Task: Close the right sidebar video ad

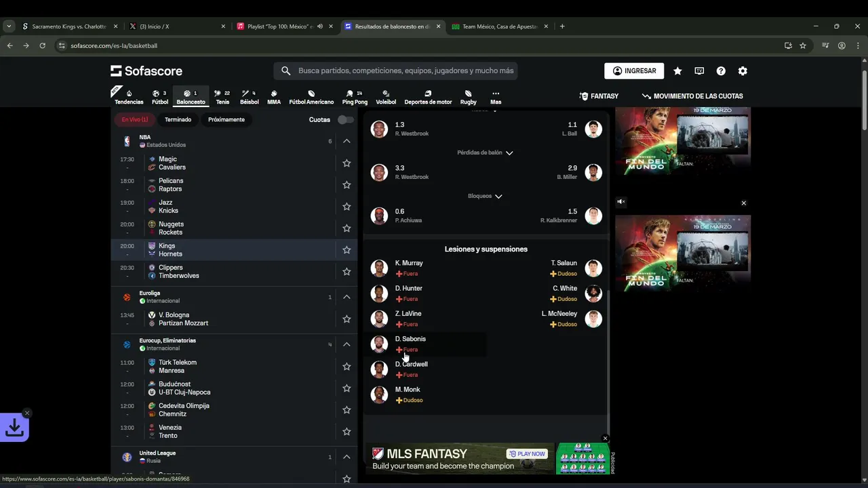Action: click(x=743, y=203)
